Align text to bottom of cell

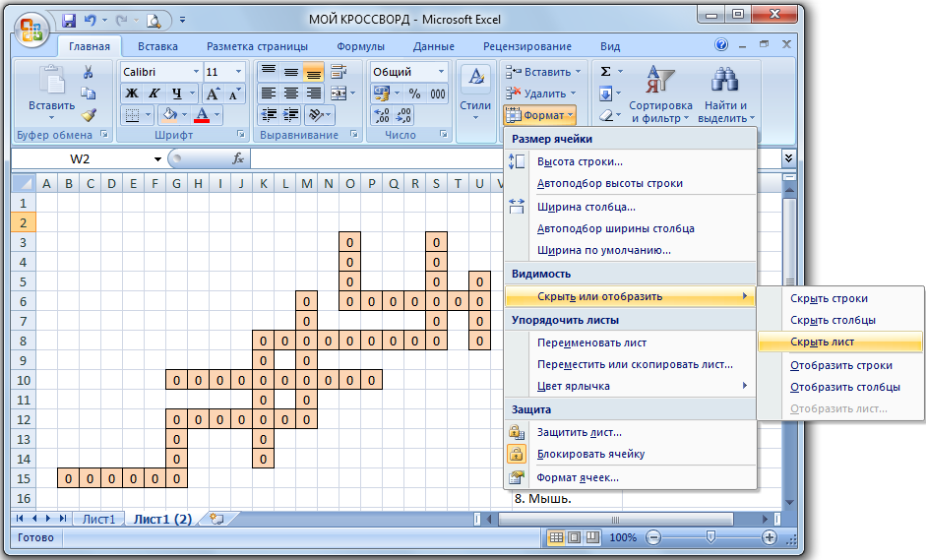pyautogui.click(x=314, y=72)
